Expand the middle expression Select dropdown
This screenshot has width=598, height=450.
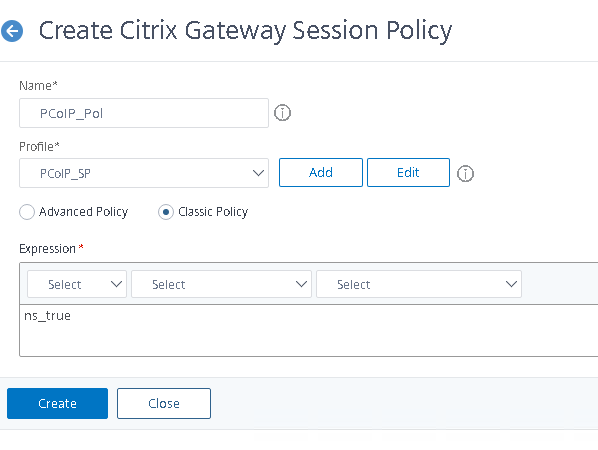(x=221, y=284)
